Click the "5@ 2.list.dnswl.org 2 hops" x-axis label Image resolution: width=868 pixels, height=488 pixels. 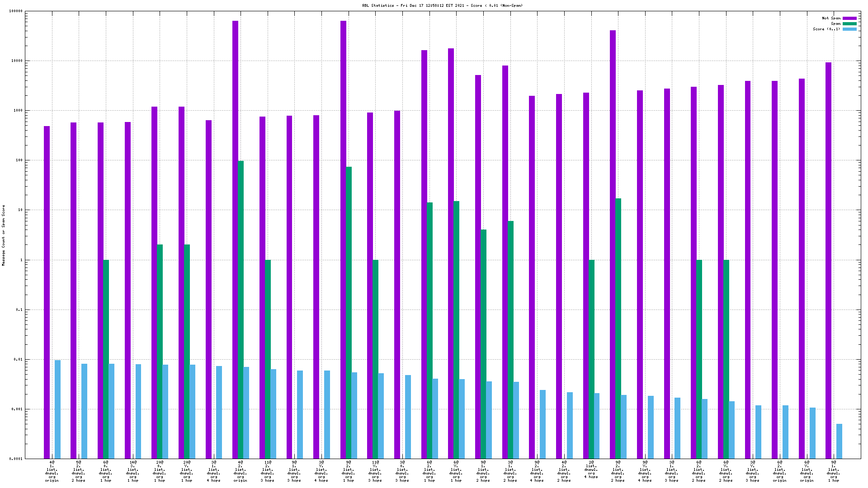tap(79, 471)
